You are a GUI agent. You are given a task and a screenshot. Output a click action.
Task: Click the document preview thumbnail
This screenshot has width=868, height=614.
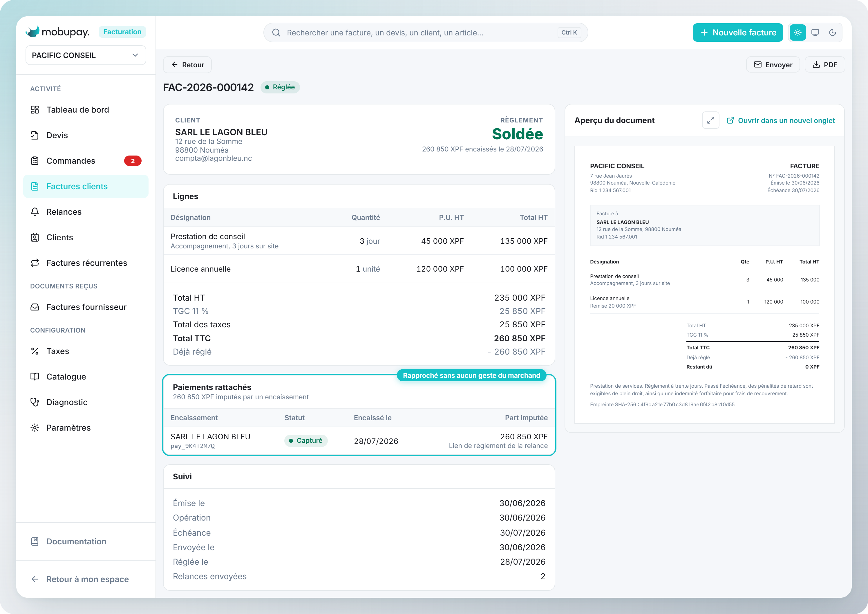pyautogui.click(x=704, y=285)
